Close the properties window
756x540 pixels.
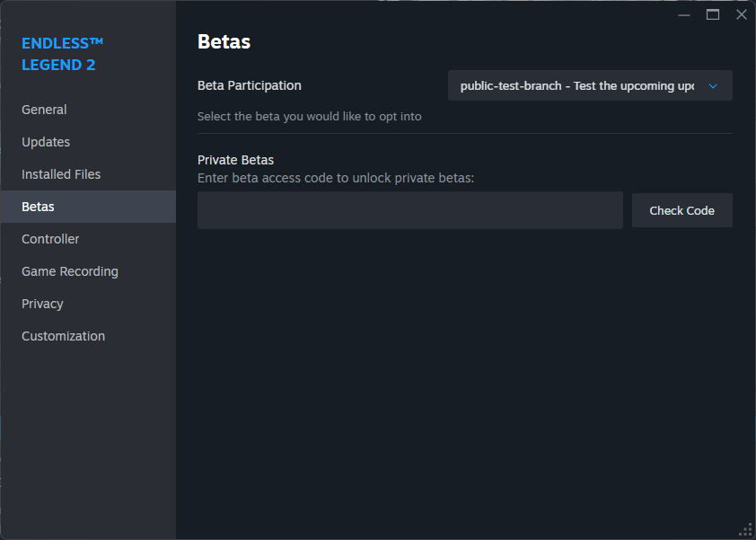742,14
